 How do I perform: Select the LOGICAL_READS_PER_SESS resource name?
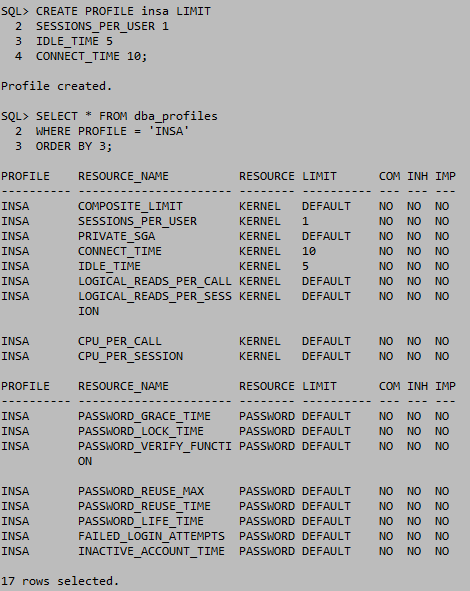point(155,297)
